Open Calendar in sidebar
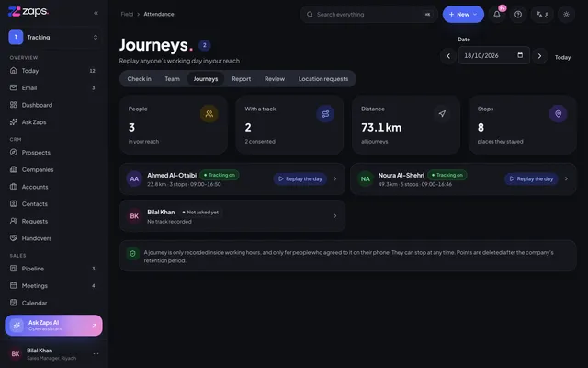Screen dimensions: 588x368 pyautogui.click(x=53, y=303)
